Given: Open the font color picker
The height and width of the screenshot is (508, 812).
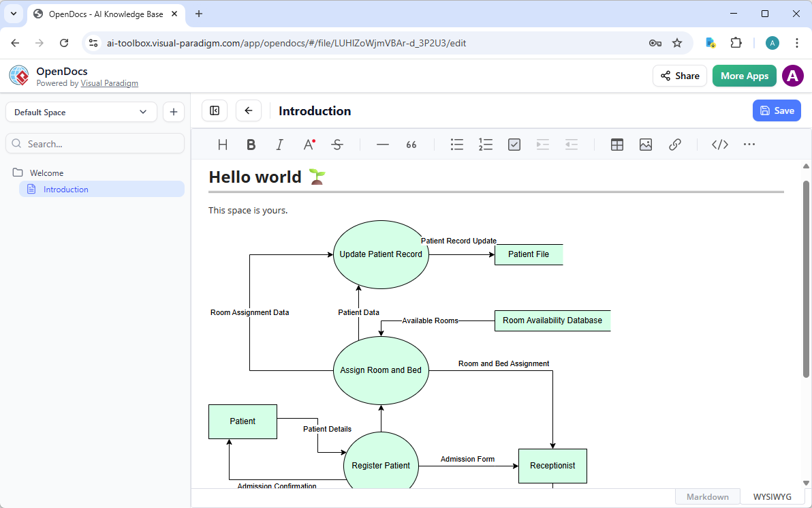Looking at the screenshot, I should coord(308,144).
